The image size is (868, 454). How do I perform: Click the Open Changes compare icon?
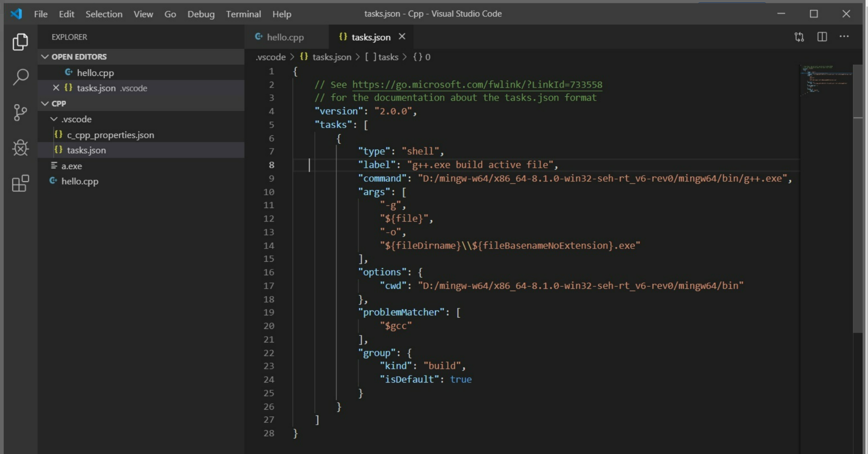799,37
